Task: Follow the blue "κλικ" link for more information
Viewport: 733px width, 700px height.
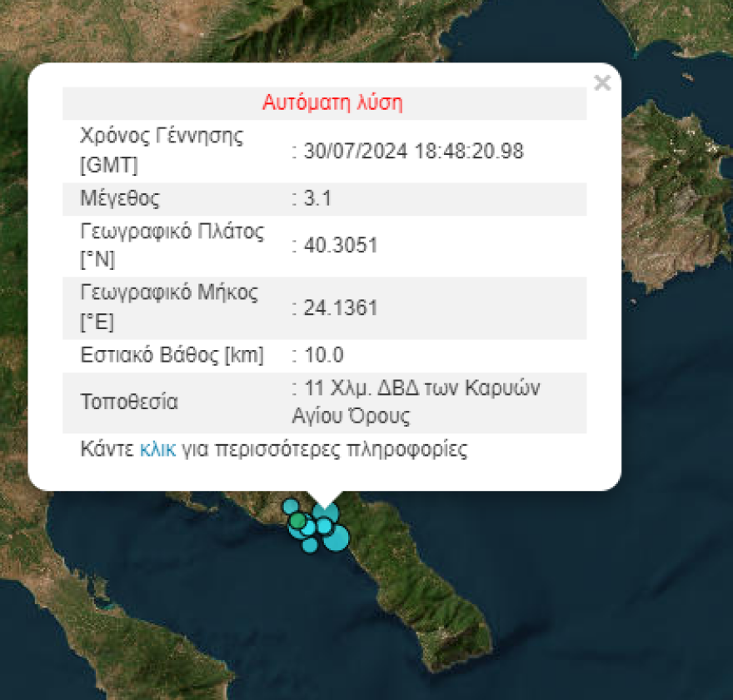Action: click(157, 450)
